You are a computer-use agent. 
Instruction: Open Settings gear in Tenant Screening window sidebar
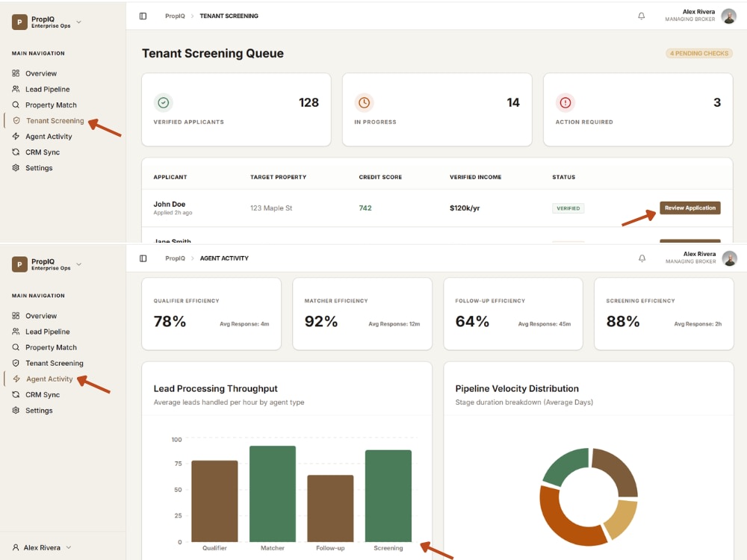(x=16, y=167)
